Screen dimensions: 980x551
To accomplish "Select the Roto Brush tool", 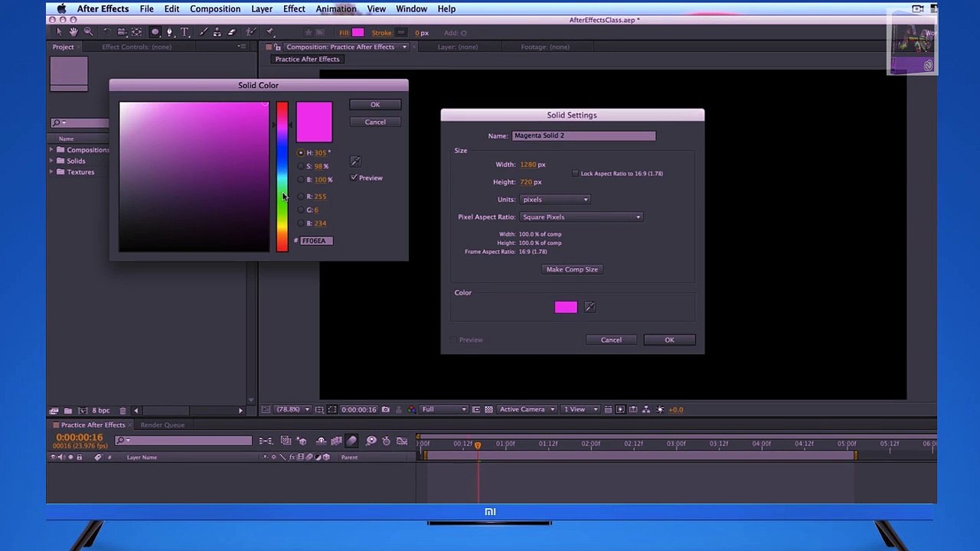I will (250, 32).
